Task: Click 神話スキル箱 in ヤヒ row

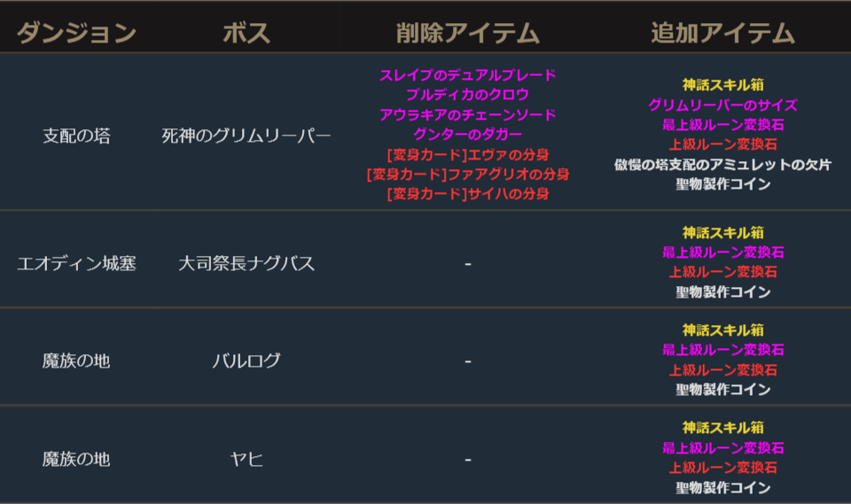Action: (x=722, y=428)
